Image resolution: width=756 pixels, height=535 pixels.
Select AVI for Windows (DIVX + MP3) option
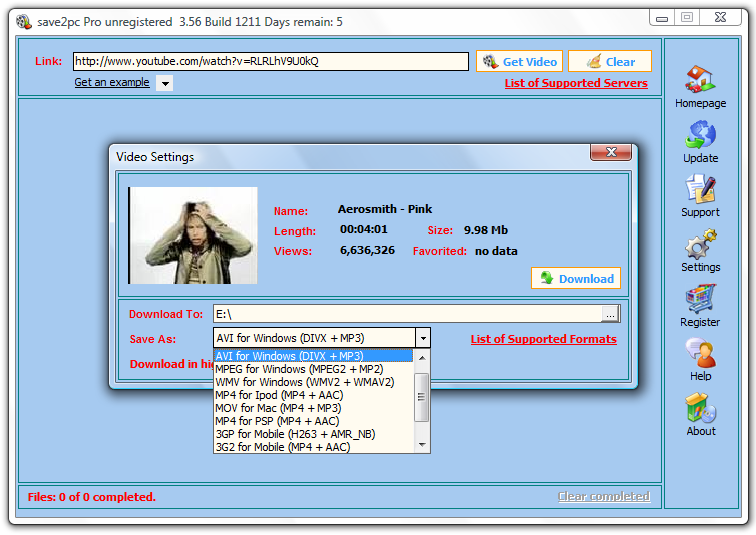[313, 356]
